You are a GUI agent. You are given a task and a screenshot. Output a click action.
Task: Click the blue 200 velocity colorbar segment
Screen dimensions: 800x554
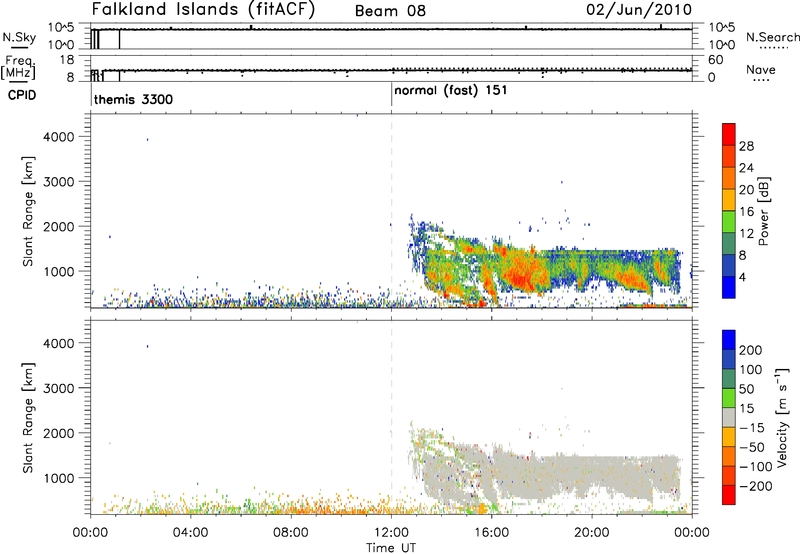(x=729, y=340)
